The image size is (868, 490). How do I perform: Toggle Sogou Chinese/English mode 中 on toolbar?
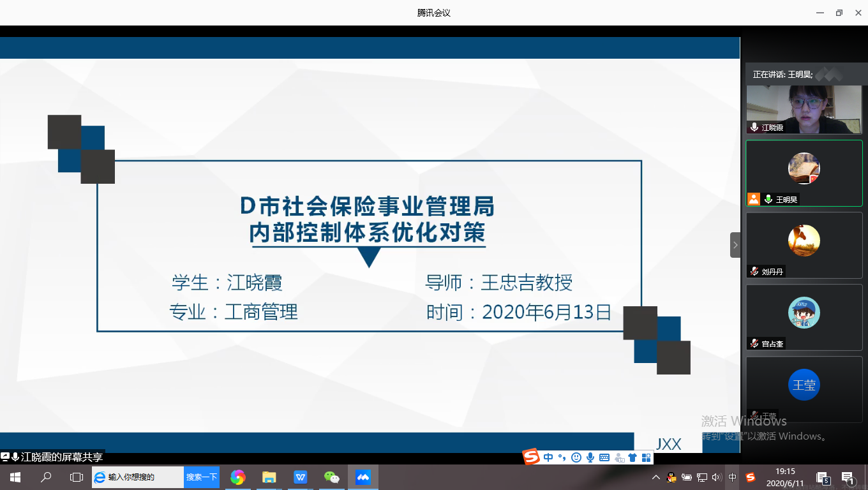[x=548, y=457]
